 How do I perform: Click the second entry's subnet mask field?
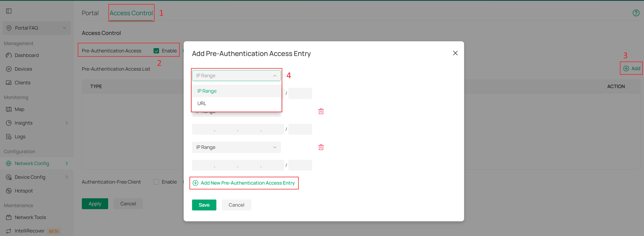click(300, 129)
